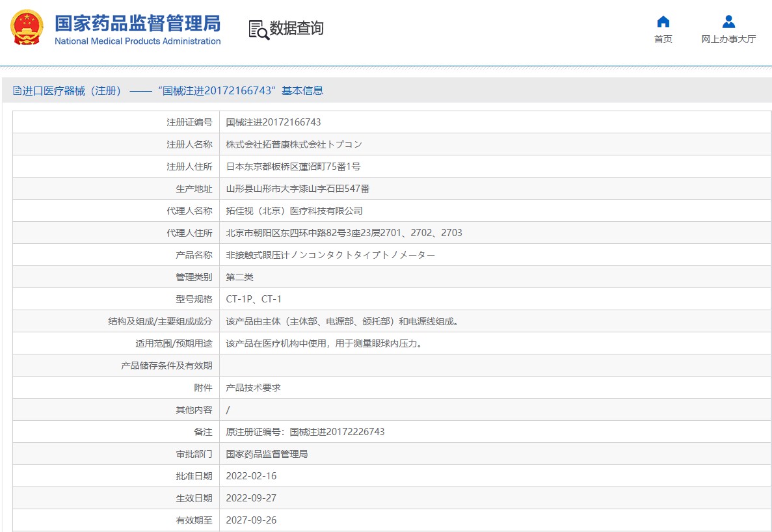
Task: Click the 生效日期 label
Action: pos(194,498)
